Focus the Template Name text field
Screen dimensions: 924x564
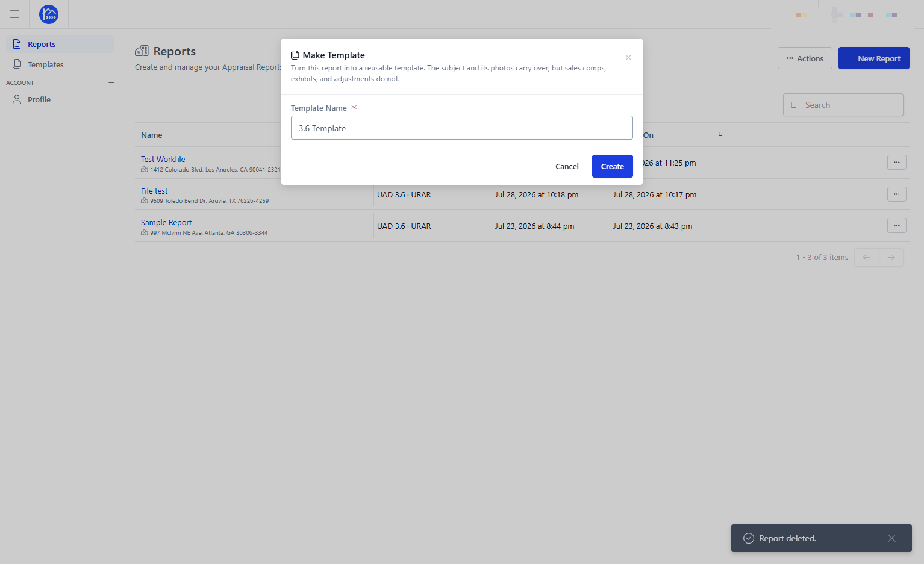pos(461,128)
